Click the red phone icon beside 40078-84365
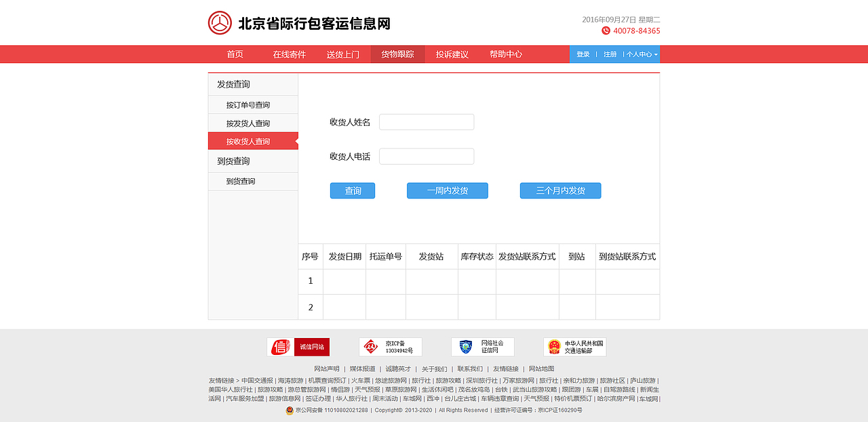This screenshot has width=868, height=422. tap(606, 30)
